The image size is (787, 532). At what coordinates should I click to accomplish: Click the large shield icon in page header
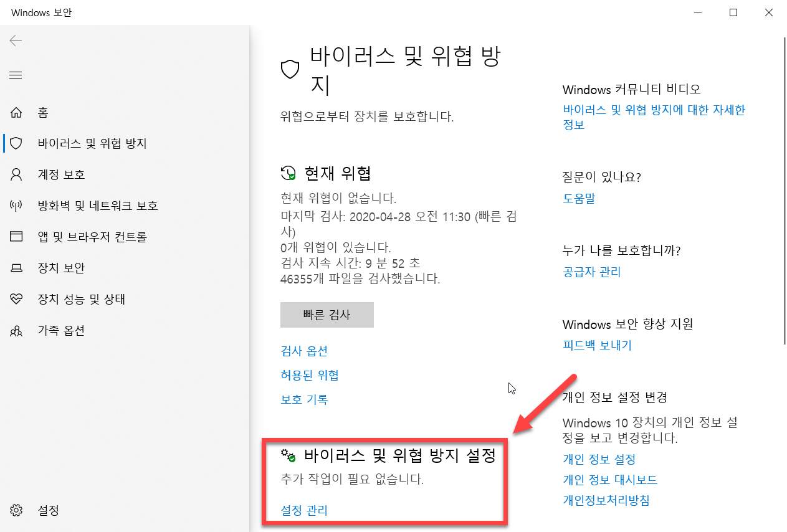pos(291,69)
